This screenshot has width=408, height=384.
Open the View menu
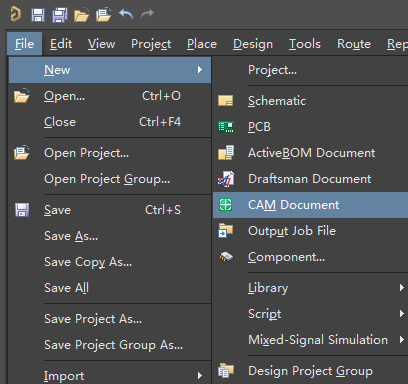[x=102, y=44]
